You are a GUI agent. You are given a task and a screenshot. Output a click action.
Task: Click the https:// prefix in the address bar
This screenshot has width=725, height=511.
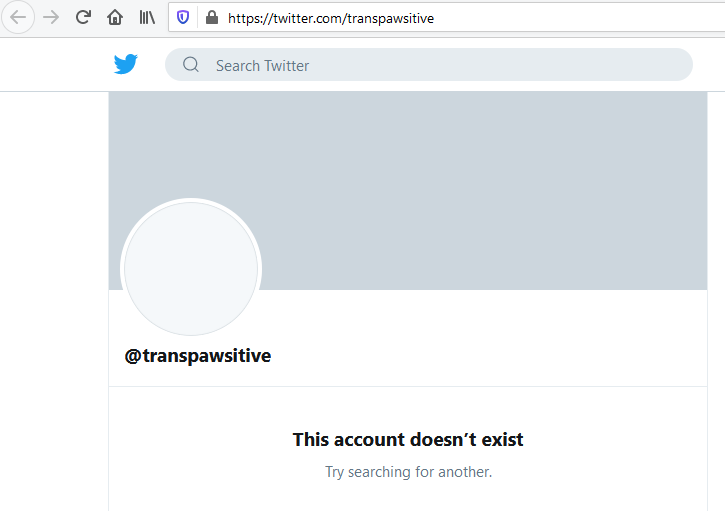250,18
